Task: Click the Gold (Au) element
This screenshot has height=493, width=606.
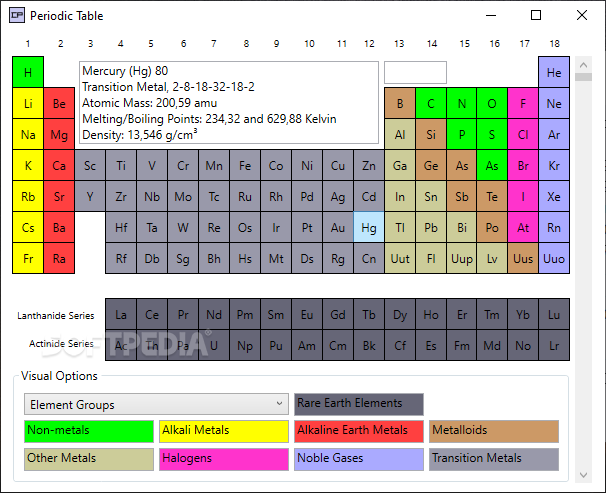Action: [338, 228]
